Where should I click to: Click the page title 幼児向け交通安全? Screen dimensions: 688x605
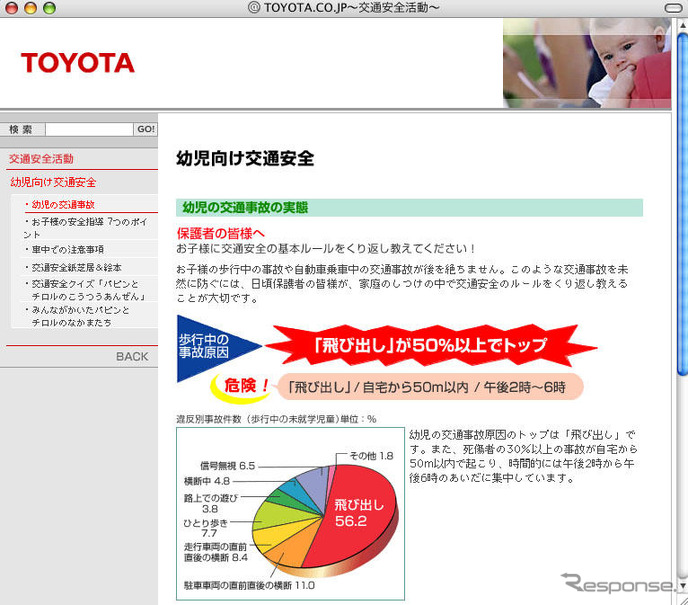pos(245,158)
